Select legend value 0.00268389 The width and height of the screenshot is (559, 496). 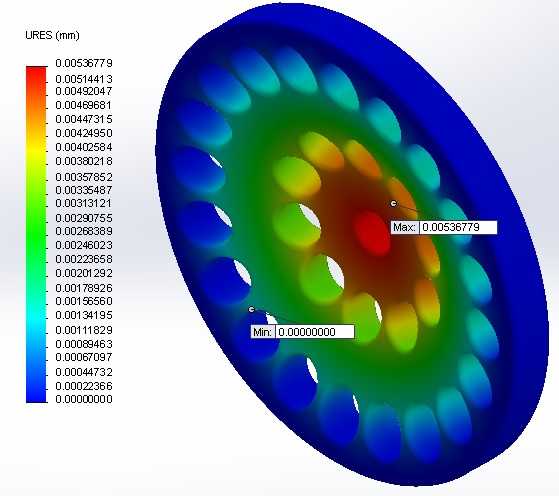coord(84,231)
